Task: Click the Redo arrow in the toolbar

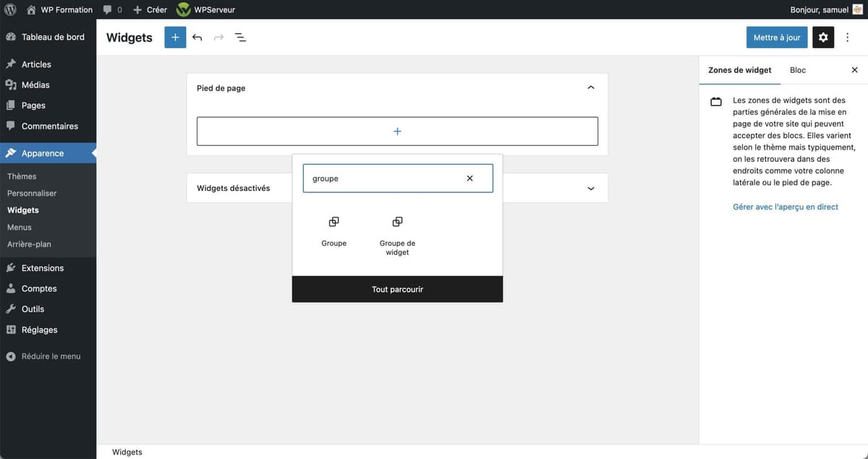Action: [218, 36]
